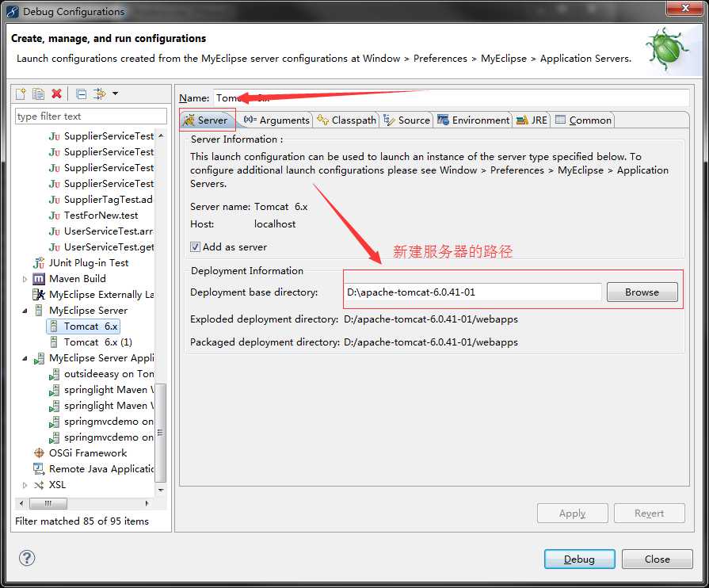Image resolution: width=709 pixels, height=588 pixels.
Task: Click horizontal scrollbar right arrow
Action: click(147, 503)
